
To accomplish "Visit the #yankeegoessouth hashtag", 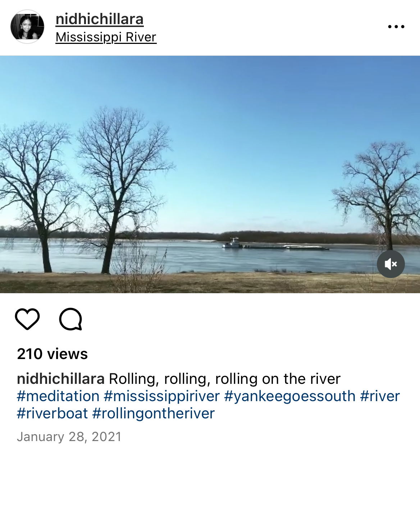I will (x=290, y=396).
